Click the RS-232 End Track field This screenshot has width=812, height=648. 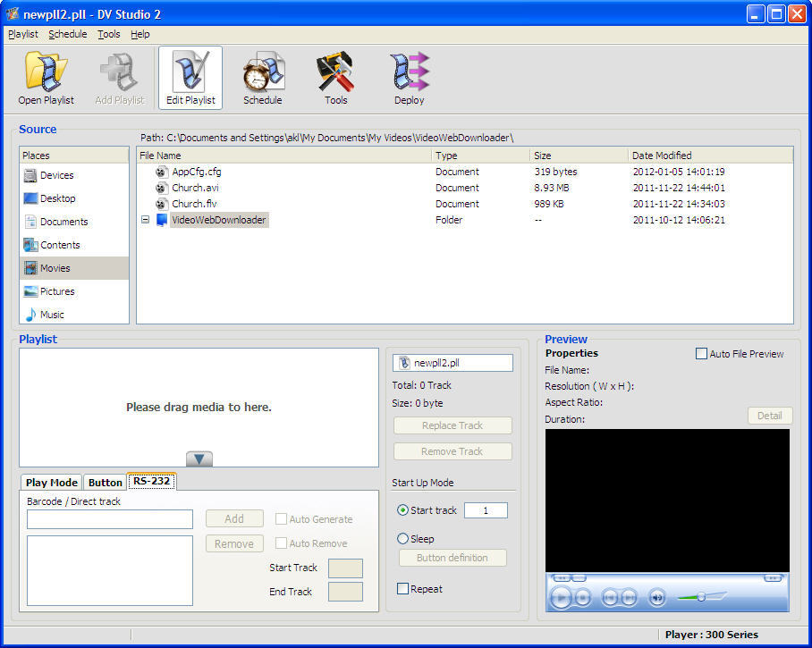(x=345, y=592)
